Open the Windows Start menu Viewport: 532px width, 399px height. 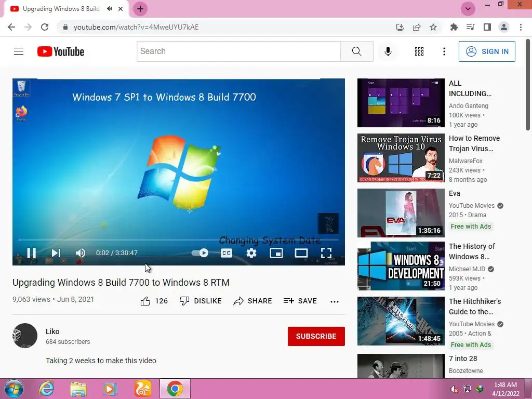click(14, 389)
